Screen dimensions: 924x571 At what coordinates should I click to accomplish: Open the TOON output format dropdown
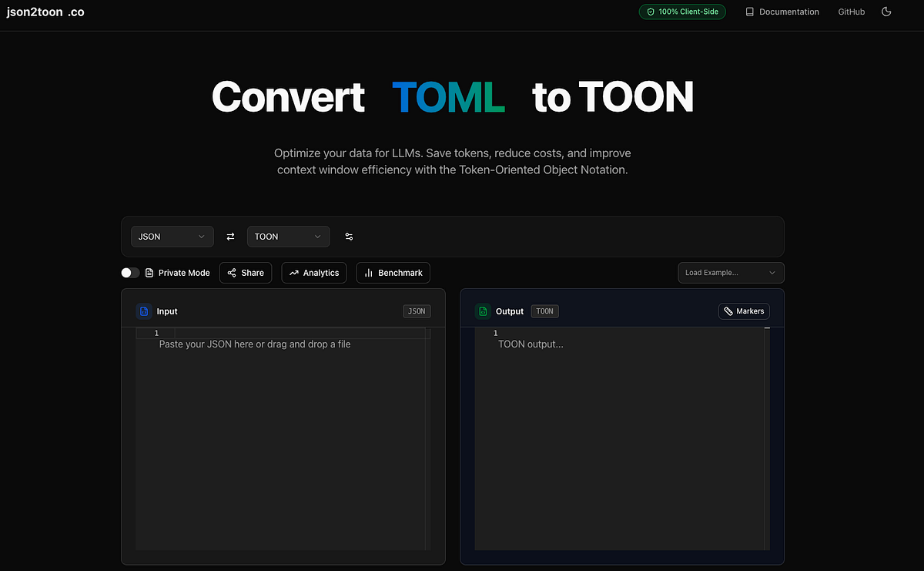click(288, 236)
